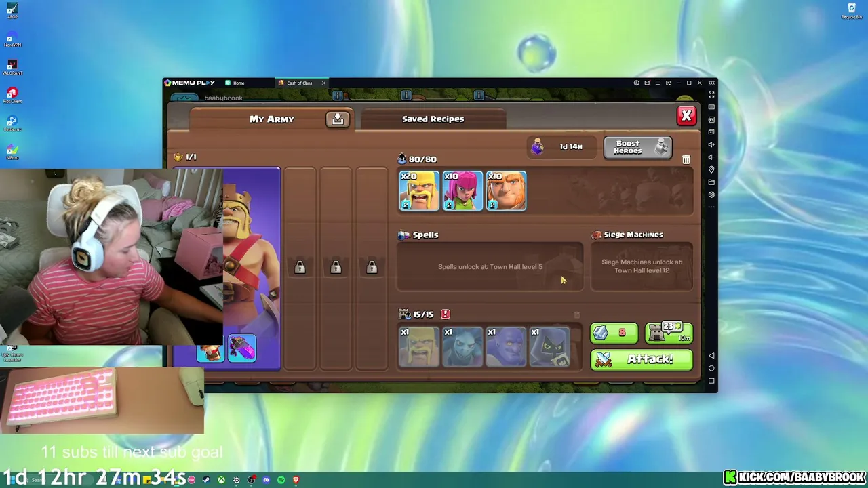Open Discord from the taskbar
Screen dimensions: 868x488
tap(266, 480)
